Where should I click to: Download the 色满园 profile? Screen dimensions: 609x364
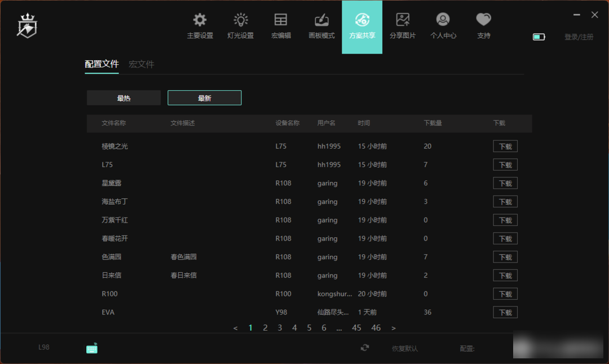pos(505,257)
